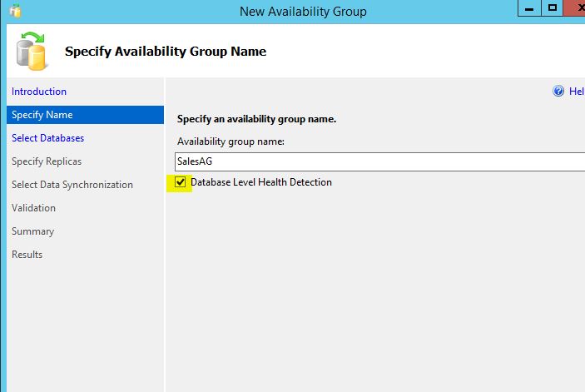Select the Specify Name step
This screenshot has width=585, height=392.
[x=42, y=115]
